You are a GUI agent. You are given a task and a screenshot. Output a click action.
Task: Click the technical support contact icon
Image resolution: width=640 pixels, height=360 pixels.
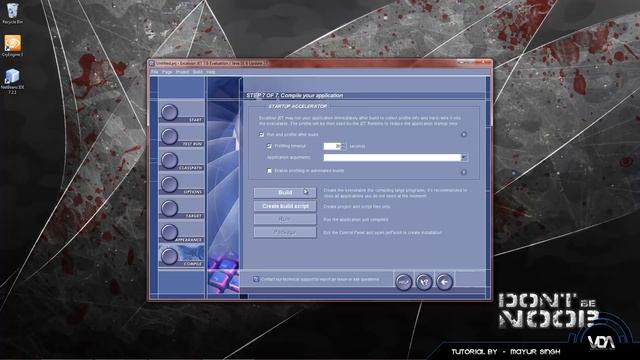256,279
